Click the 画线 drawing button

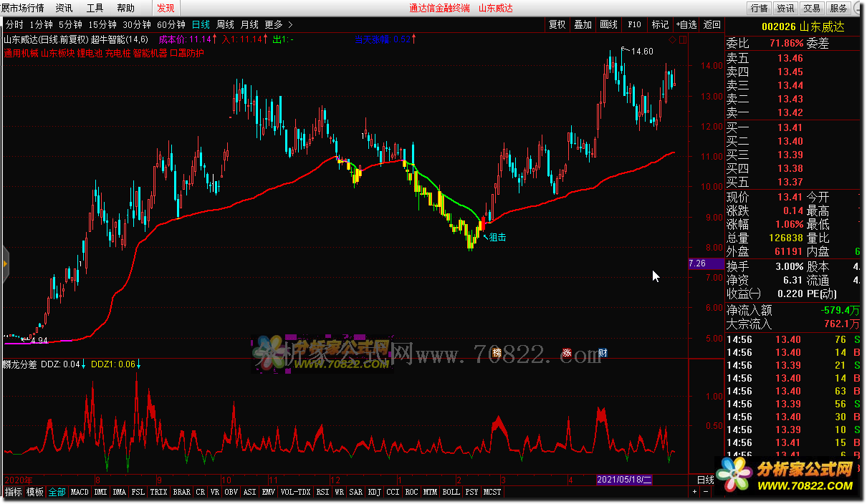pos(608,24)
